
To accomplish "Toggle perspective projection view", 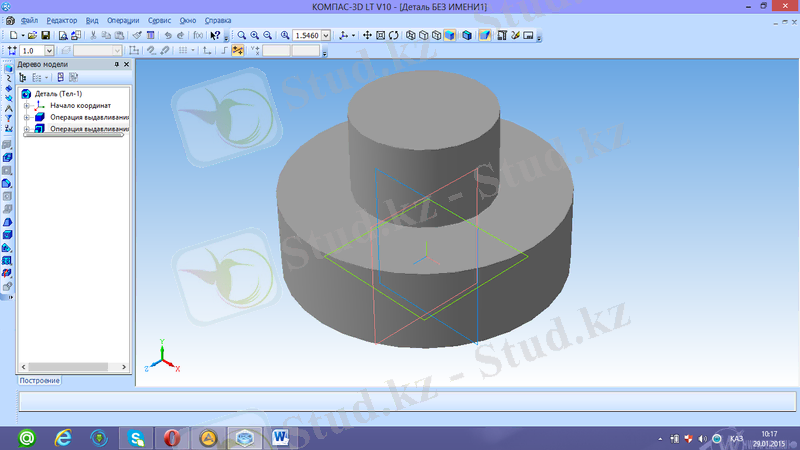I will pyautogui.click(x=484, y=35).
